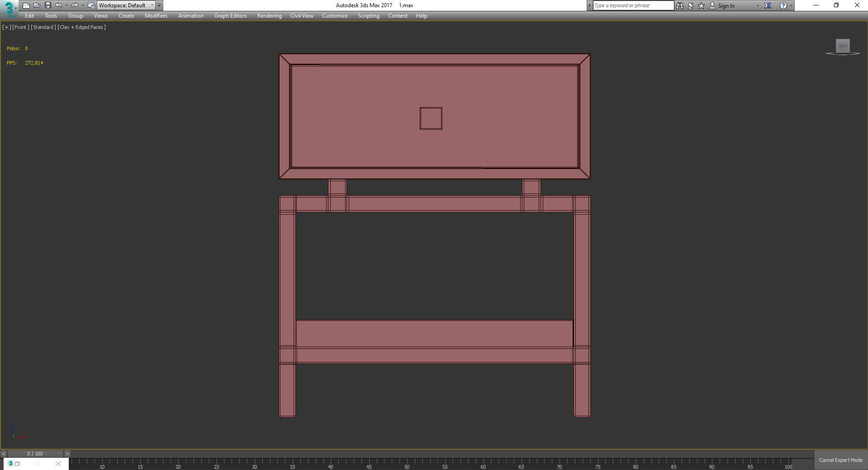Open the Modifiers menu
Screen dimensions: 868x470
coord(156,16)
